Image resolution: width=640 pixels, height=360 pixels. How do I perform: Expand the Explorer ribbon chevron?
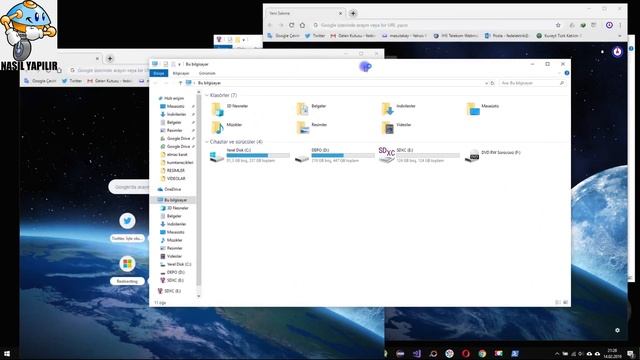click(x=559, y=73)
